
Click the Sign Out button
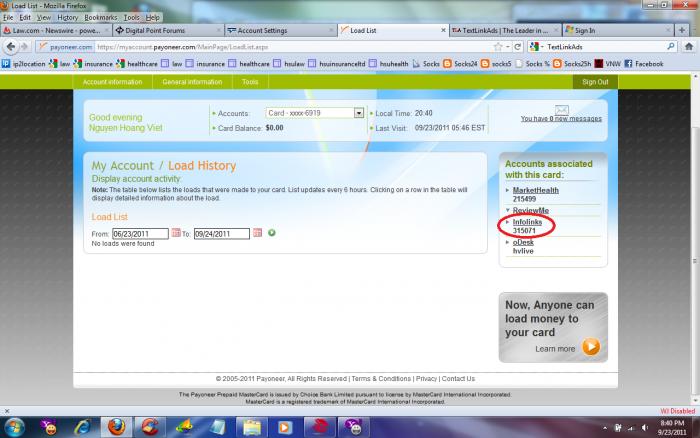(x=595, y=82)
